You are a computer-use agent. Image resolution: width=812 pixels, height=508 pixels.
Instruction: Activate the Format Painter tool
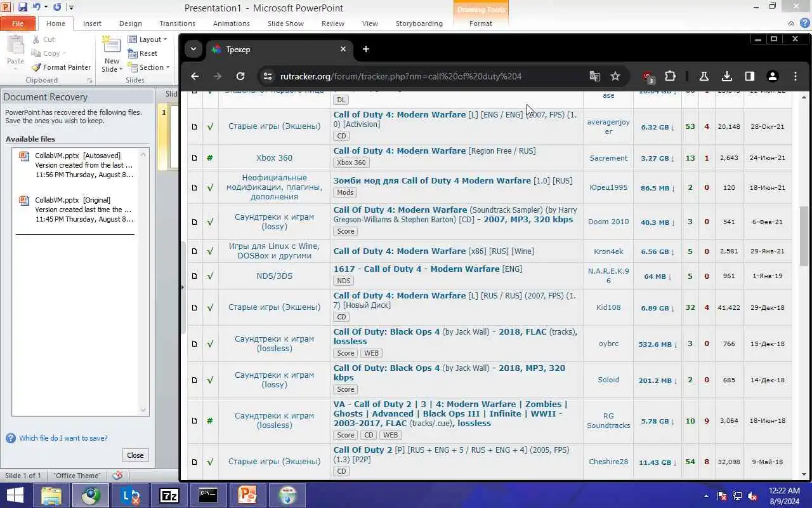[61, 67]
